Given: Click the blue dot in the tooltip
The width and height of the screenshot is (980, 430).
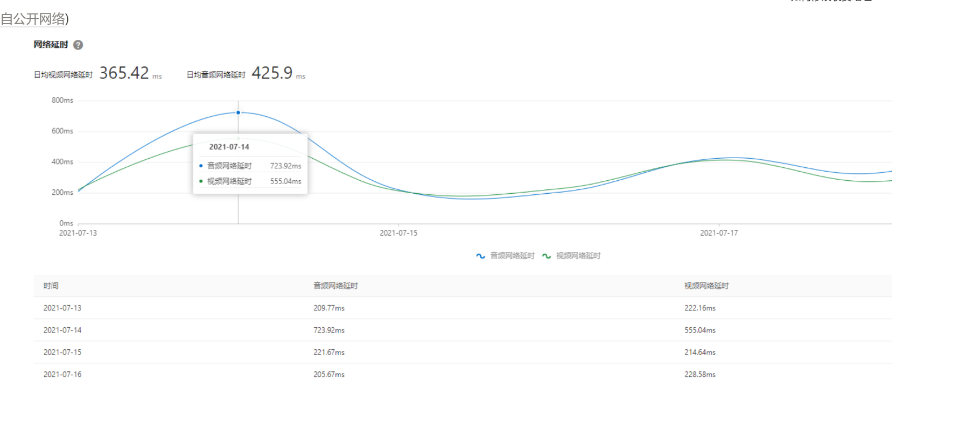Looking at the screenshot, I should pyautogui.click(x=201, y=166).
